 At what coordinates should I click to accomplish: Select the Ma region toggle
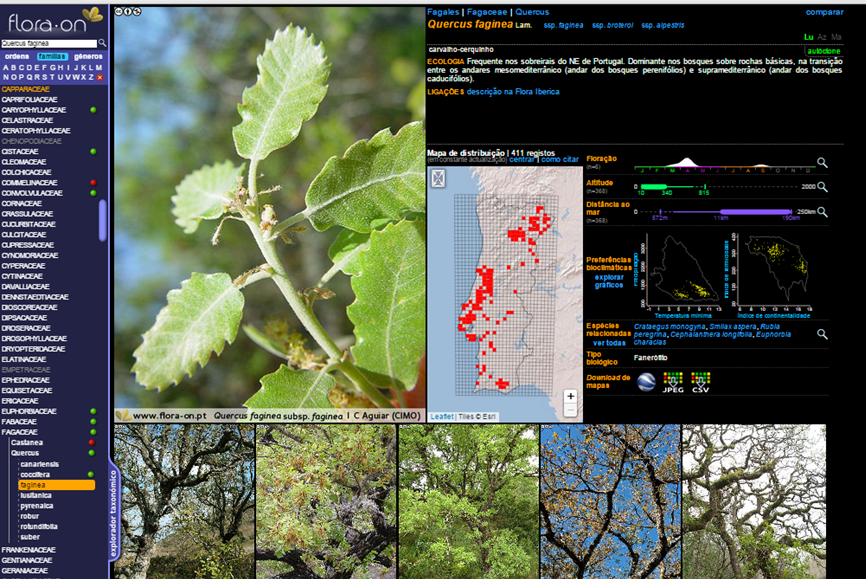(x=836, y=37)
